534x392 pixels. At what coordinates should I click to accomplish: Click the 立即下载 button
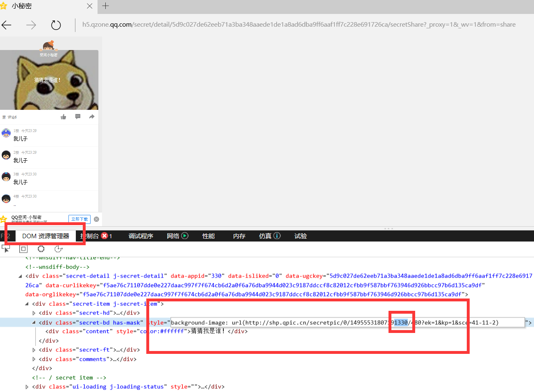79,219
